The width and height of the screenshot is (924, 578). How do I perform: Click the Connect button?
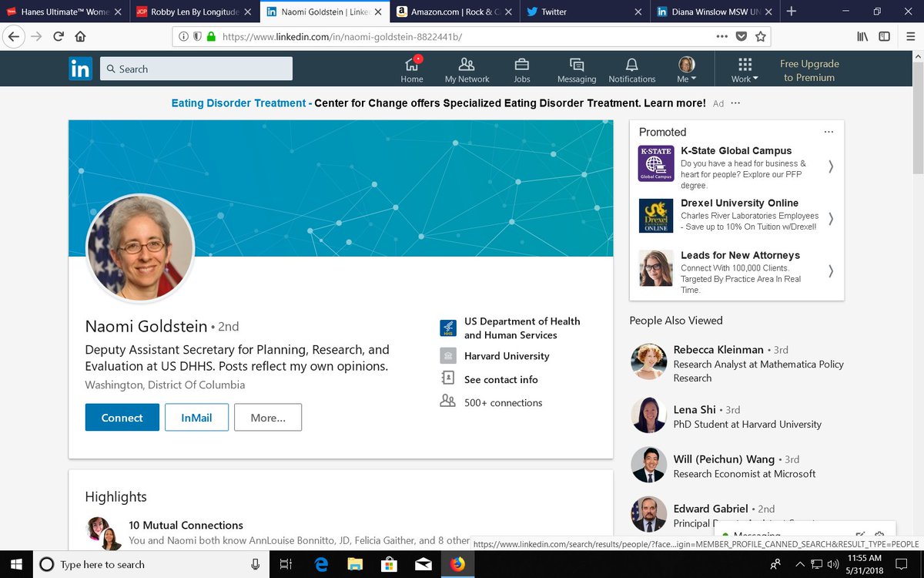click(x=122, y=418)
